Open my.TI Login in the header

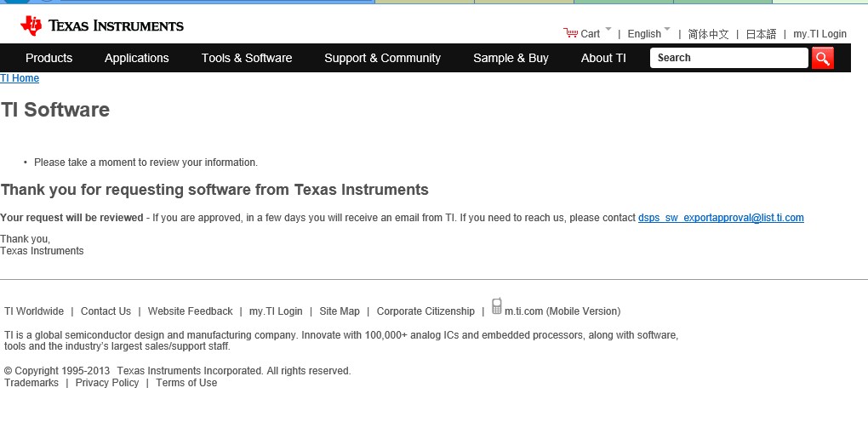(x=819, y=34)
